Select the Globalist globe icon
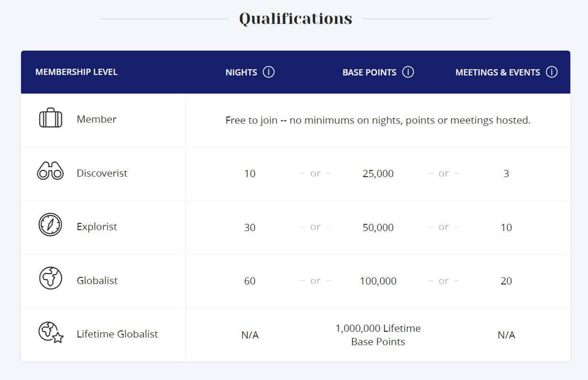The width and height of the screenshot is (588, 380). (x=50, y=277)
